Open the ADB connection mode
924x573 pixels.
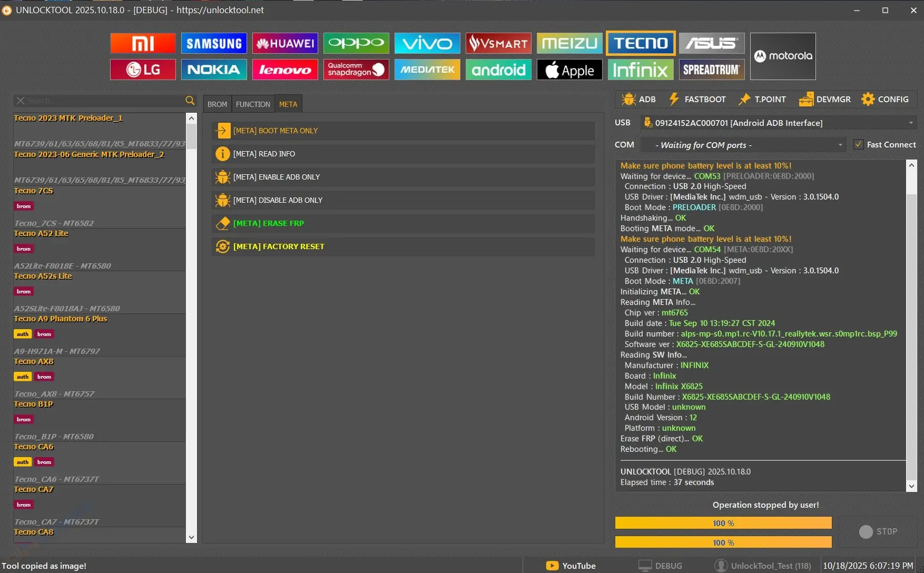pos(638,99)
